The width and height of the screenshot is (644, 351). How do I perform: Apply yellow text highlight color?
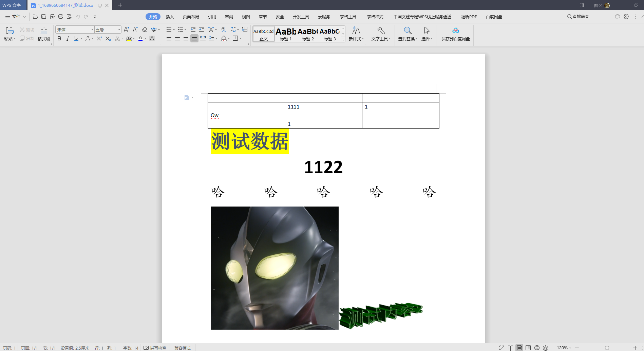[129, 39]
